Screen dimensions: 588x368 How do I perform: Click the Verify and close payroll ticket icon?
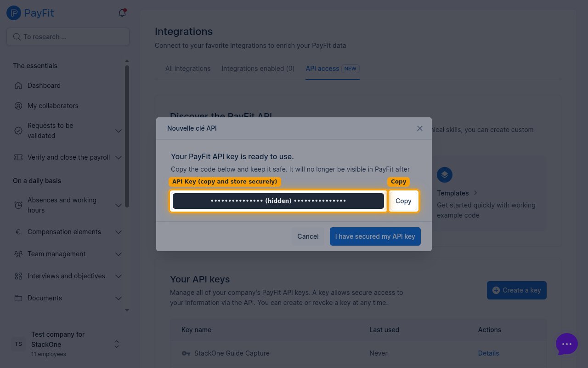click(x=18, y=157)
